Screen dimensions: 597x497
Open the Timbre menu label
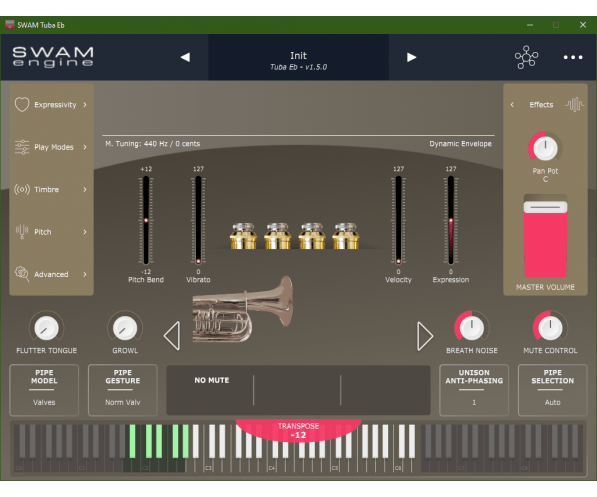coord(46,189)
